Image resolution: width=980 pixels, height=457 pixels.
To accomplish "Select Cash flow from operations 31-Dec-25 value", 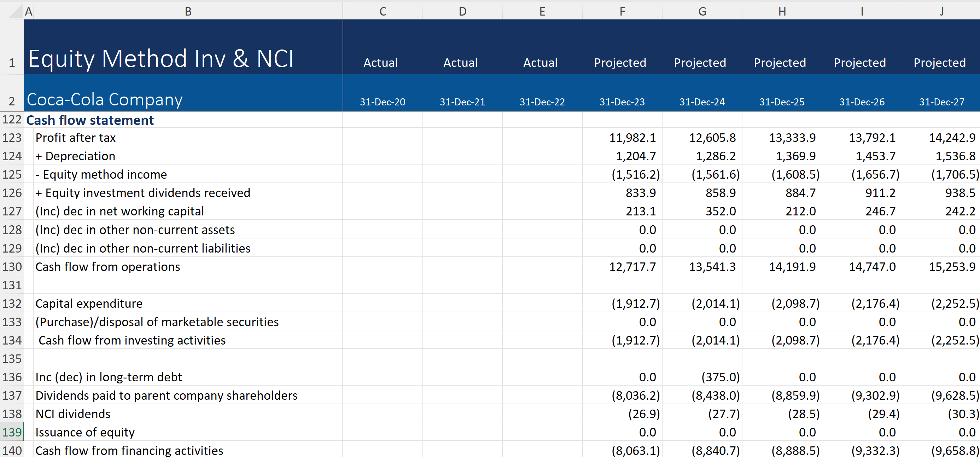I will (792, 267).
